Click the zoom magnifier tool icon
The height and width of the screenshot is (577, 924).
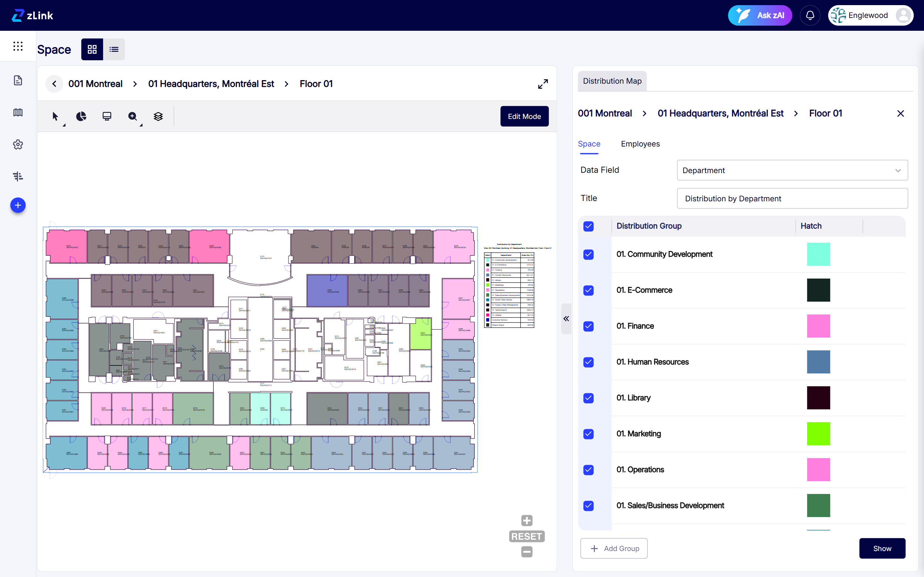133,116
